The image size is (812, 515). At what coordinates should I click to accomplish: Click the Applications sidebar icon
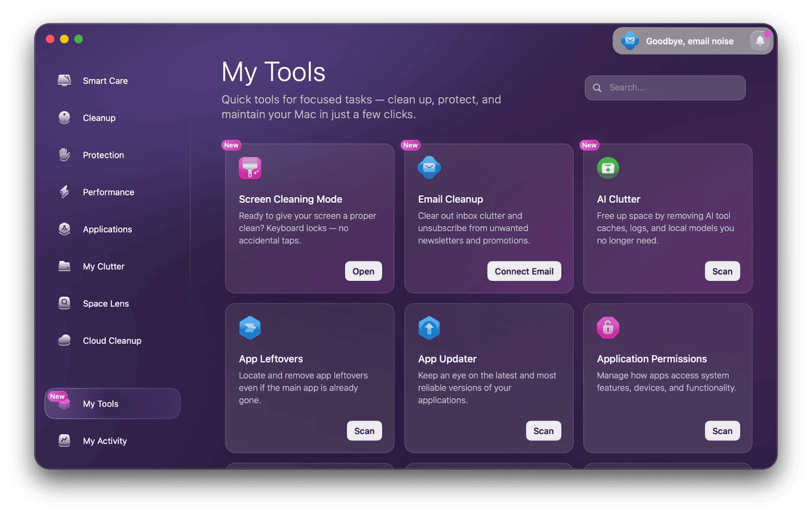point(64,229)
